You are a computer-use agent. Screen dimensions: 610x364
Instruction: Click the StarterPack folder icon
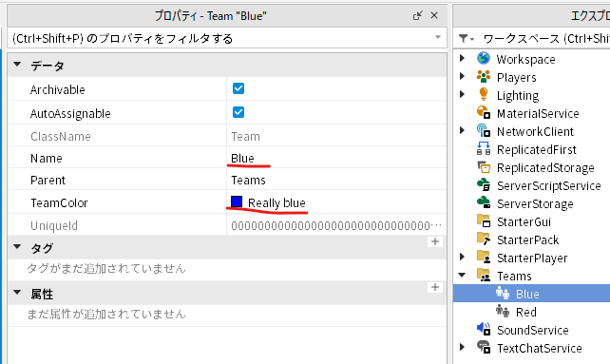coord(484,239)
